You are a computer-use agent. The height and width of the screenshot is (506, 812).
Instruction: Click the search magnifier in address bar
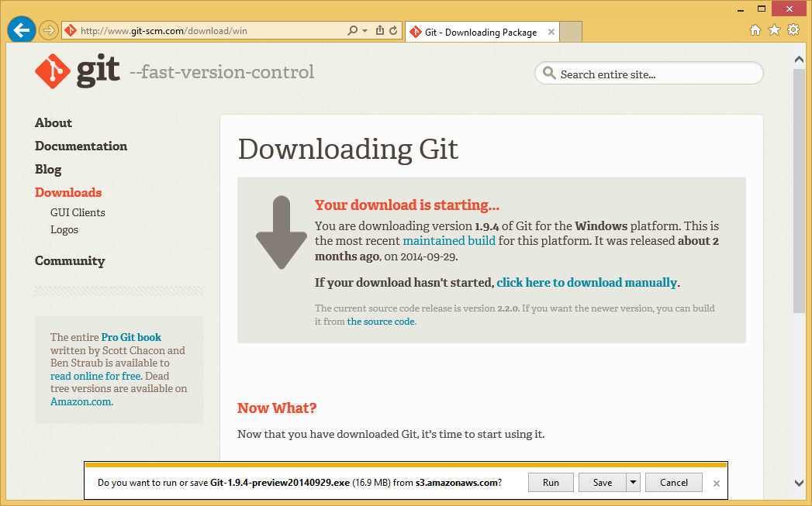[352, 30]
